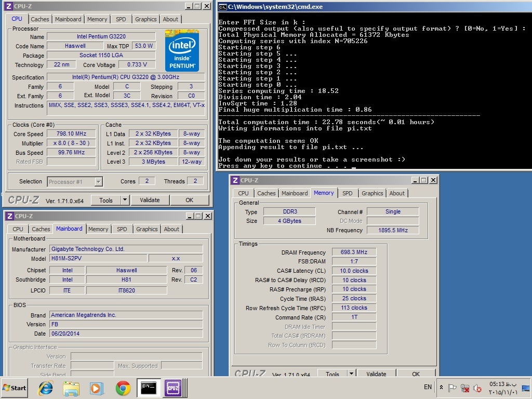Click OK in the CPU window

point(189,200)
